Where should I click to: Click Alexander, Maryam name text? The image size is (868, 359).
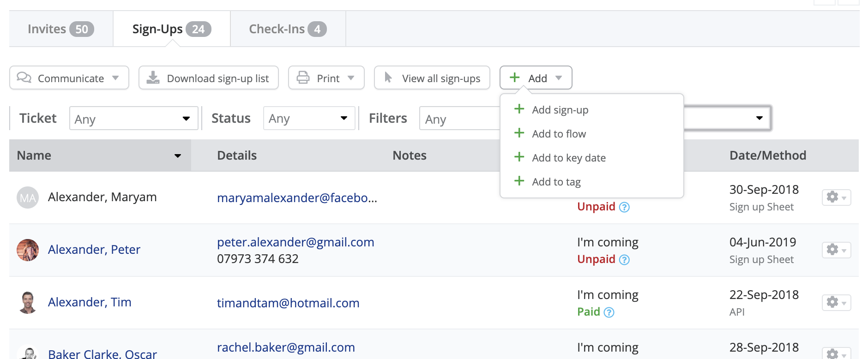tap(102, 197)
